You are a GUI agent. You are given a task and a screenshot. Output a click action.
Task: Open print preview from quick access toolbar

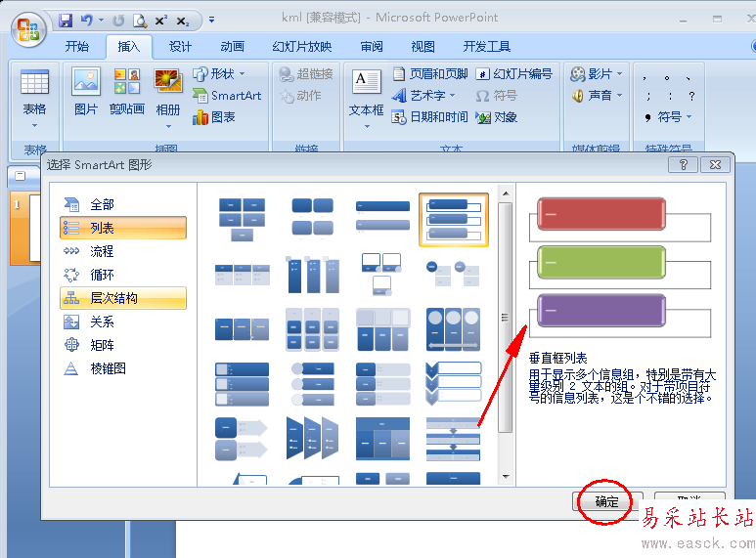pos(140,21)
